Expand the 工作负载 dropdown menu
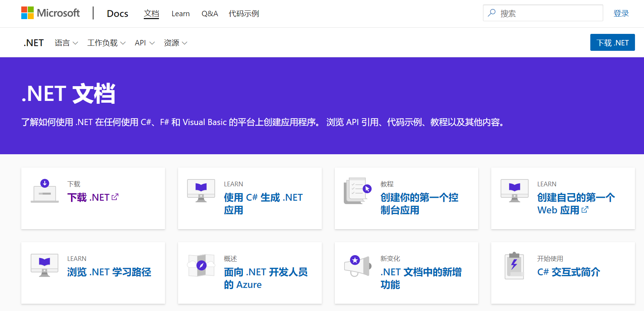Viewport: 644px width, 311px height. (x=106, y=43)
